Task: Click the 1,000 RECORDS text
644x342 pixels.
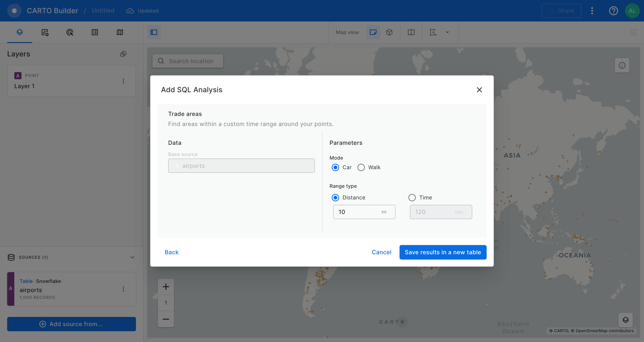Action: (38, 297)
